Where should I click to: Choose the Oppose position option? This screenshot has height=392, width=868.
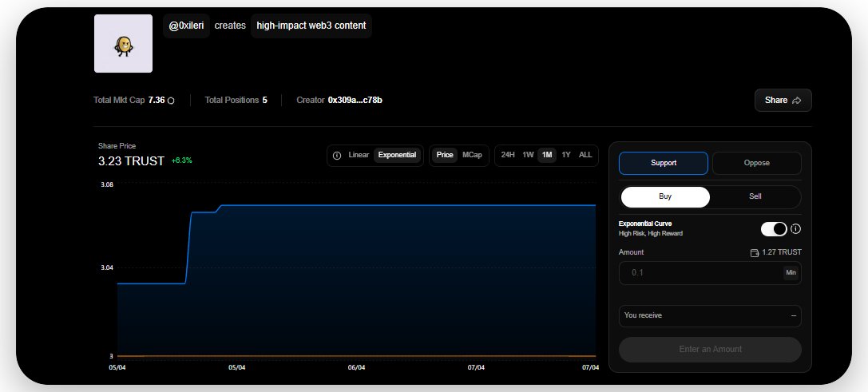(x=757, y=164)
